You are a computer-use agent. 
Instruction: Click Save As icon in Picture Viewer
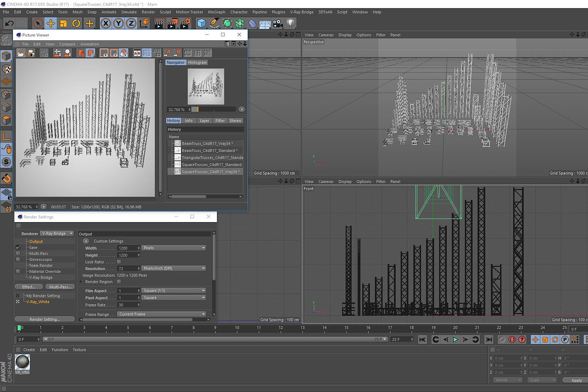coord(31,53)
